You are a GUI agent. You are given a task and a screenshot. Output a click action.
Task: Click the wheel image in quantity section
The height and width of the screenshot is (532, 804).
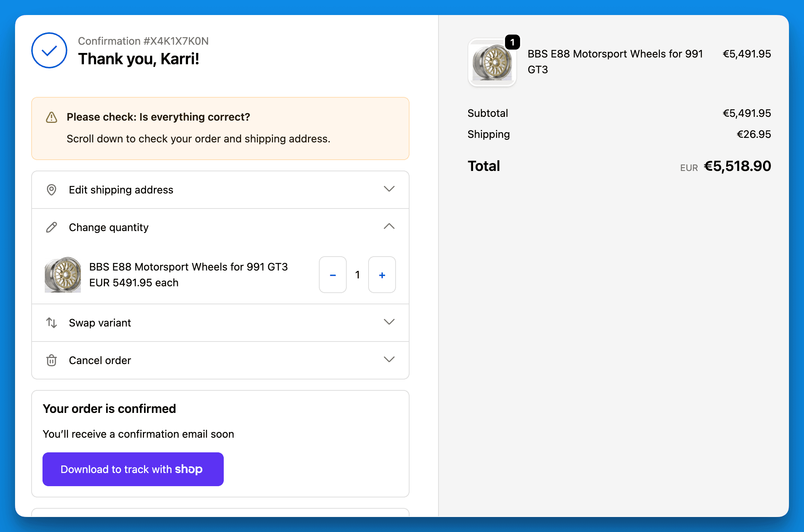point(63,275)
